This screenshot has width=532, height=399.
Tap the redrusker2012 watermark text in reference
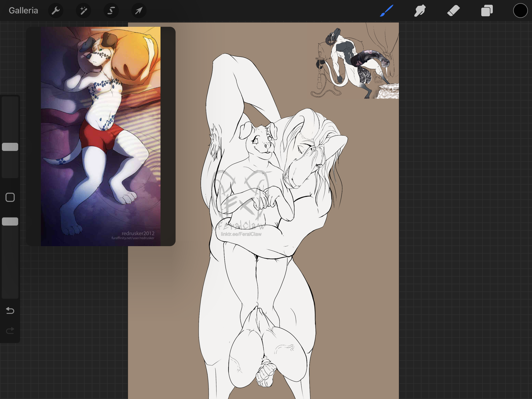coord(138,233)
